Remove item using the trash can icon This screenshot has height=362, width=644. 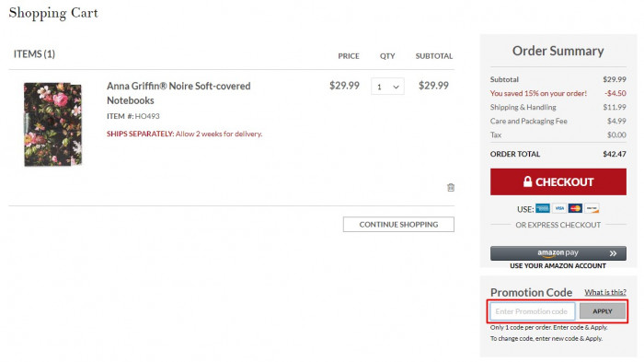pyautogui.click(x=451, y=188)
